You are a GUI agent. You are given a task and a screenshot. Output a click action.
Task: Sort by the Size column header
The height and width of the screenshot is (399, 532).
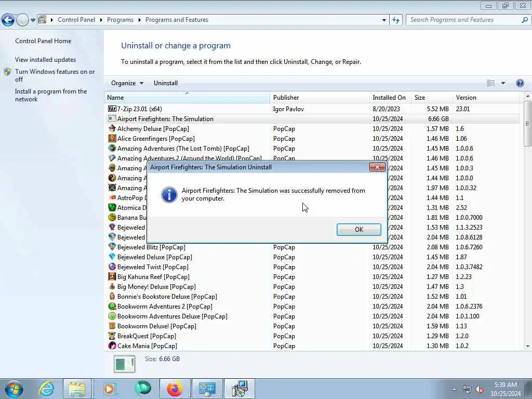click(x=432, y=97)
